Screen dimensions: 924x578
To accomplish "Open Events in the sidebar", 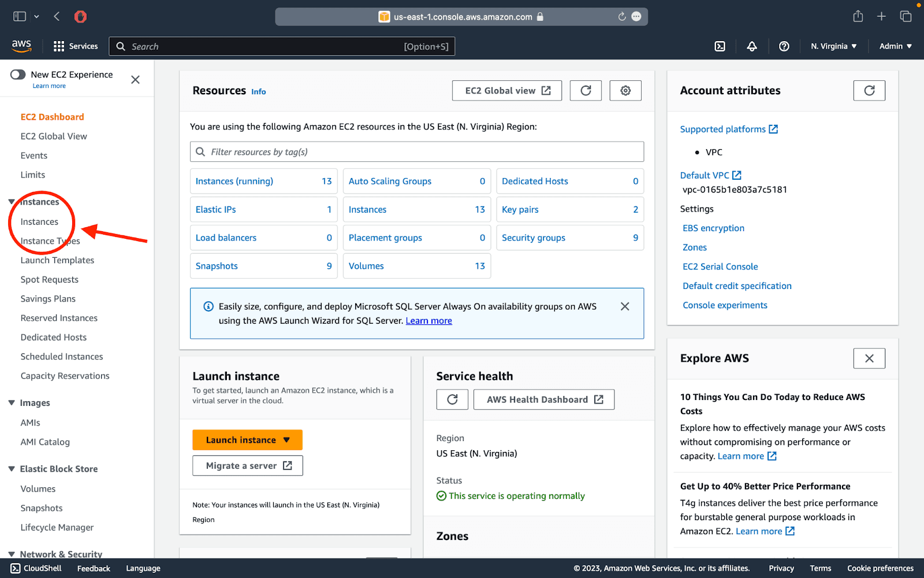I will point(34,155).
